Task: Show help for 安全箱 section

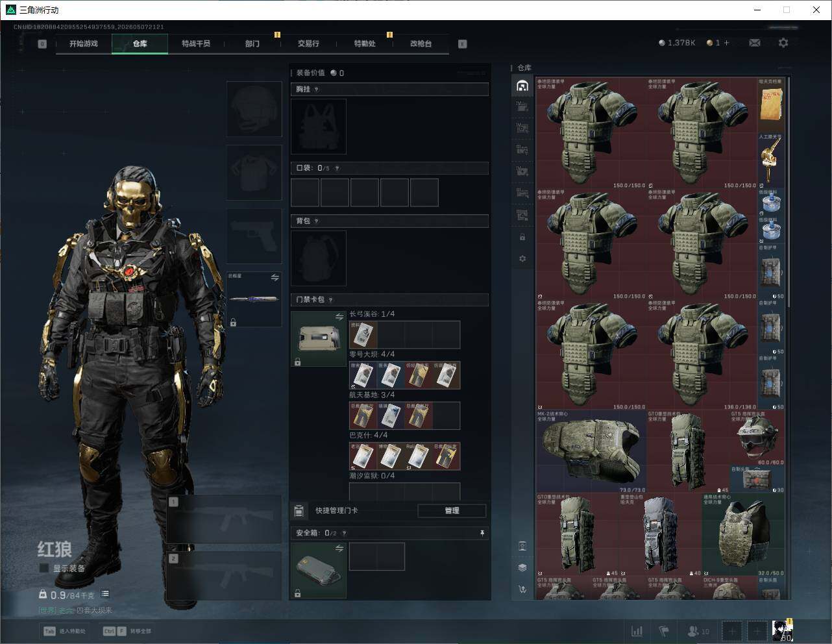Action: point(344,533)
